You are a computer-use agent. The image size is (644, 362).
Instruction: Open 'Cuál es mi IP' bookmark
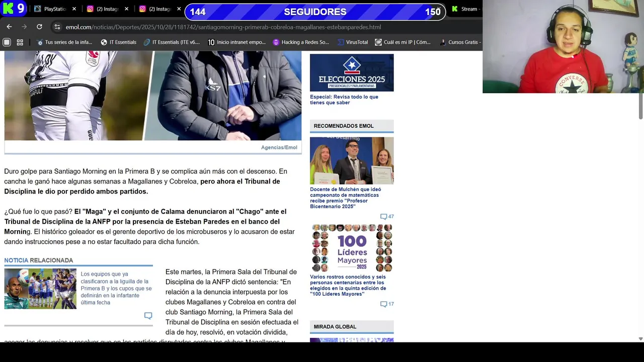coord(403,42)
